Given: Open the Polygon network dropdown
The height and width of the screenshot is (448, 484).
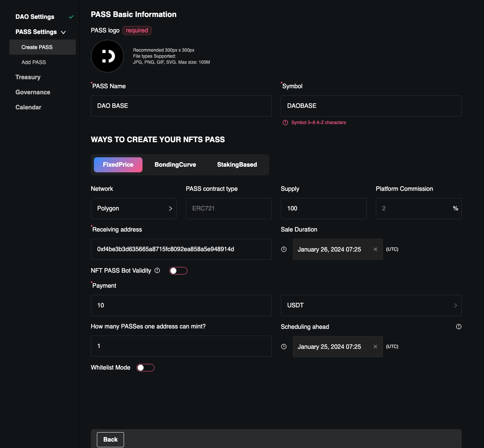Looking at the screenshot, I should tap(134, 209).
